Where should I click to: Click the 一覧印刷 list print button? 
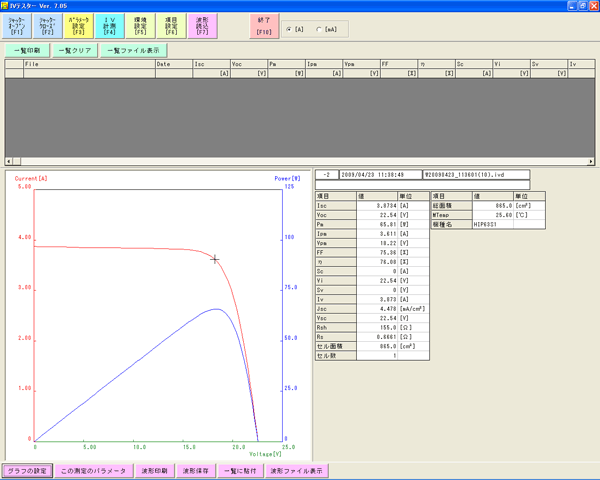click(x=26, y=49)
